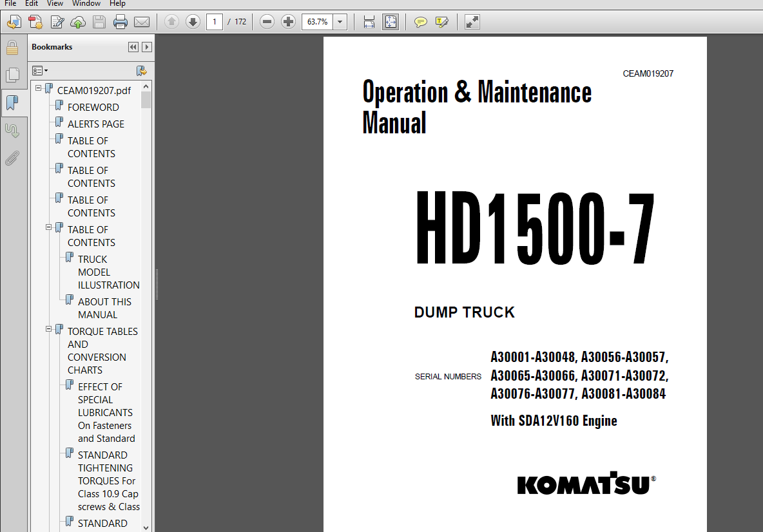Open the View menu

point(55,3)
